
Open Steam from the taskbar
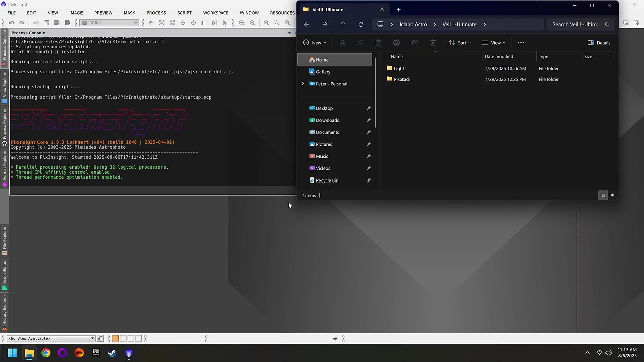click(112, 353)
